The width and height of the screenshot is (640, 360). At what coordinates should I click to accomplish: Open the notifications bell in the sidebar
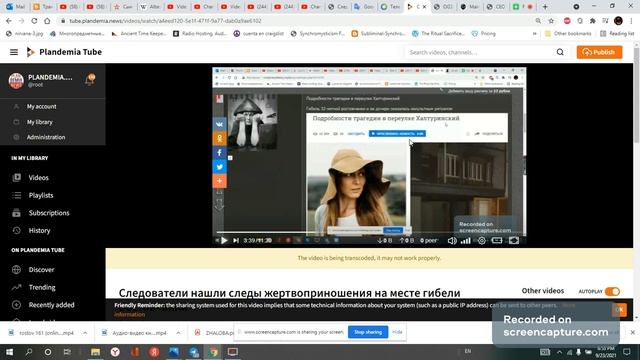89,80
